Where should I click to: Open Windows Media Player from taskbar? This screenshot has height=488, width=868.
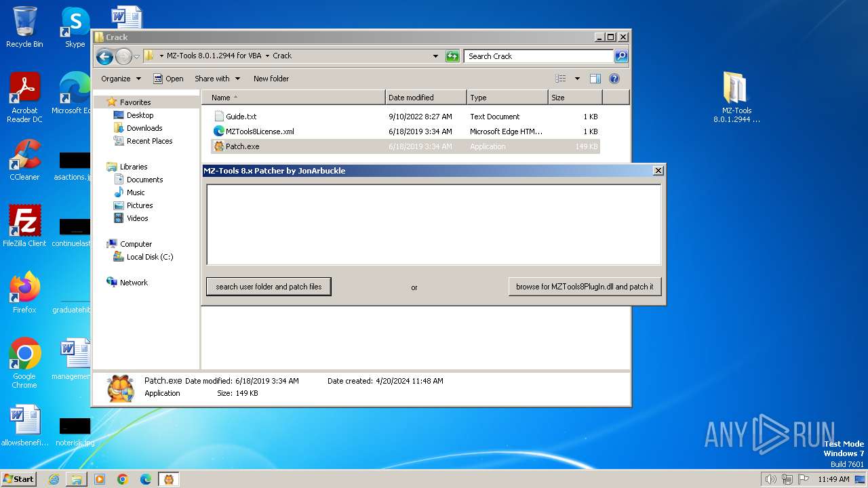pyautogui.click(x=100, y=479)
